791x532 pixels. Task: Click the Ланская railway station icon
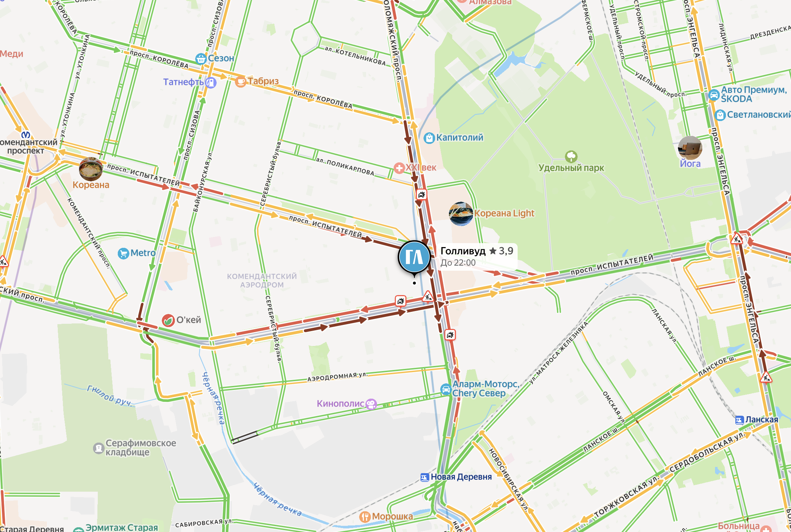point(739,420)
